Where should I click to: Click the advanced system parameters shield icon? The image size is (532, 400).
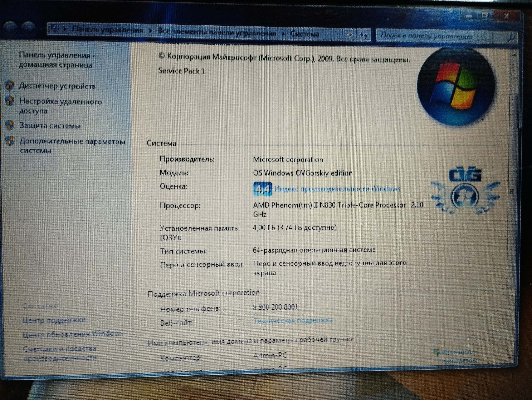tap(10, 141)
